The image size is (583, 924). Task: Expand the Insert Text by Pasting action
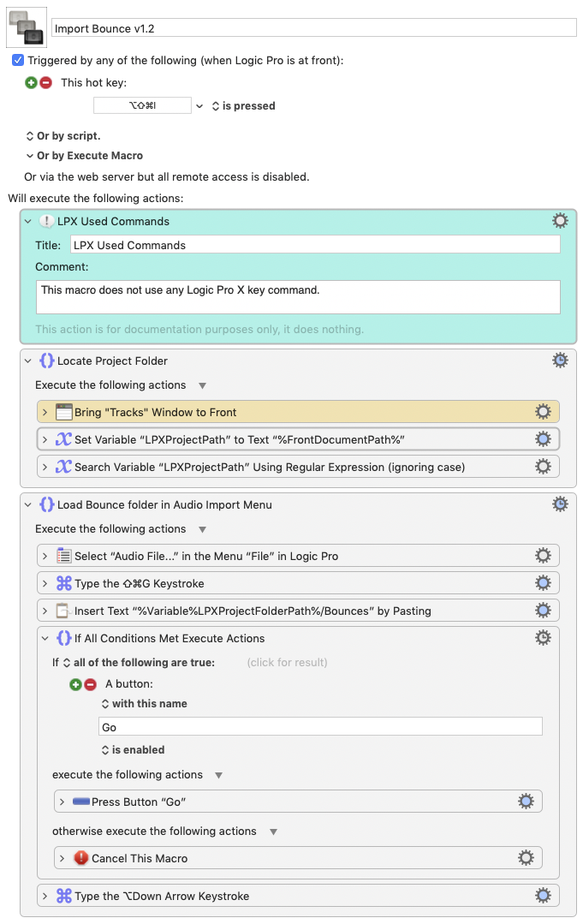click(x=45, y=611)
